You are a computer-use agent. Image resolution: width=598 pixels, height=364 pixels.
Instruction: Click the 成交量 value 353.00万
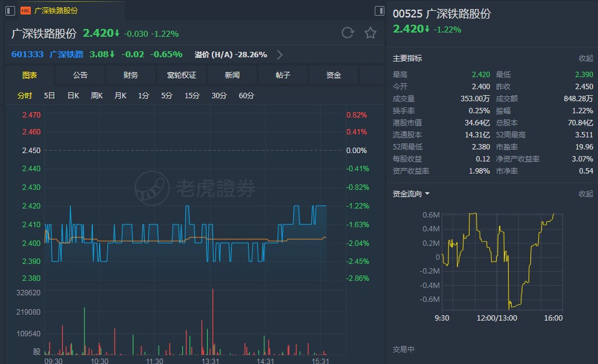click(475, 99)
